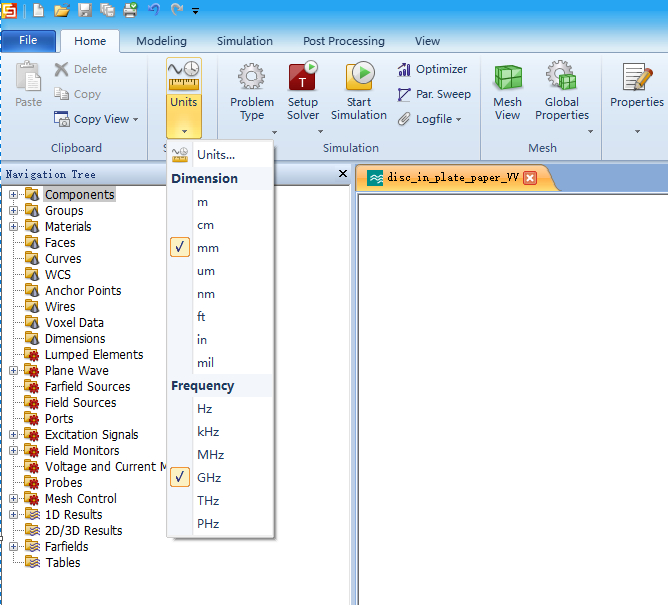Open the File menu
Screen dimensions: 668x605
point(28,40)
